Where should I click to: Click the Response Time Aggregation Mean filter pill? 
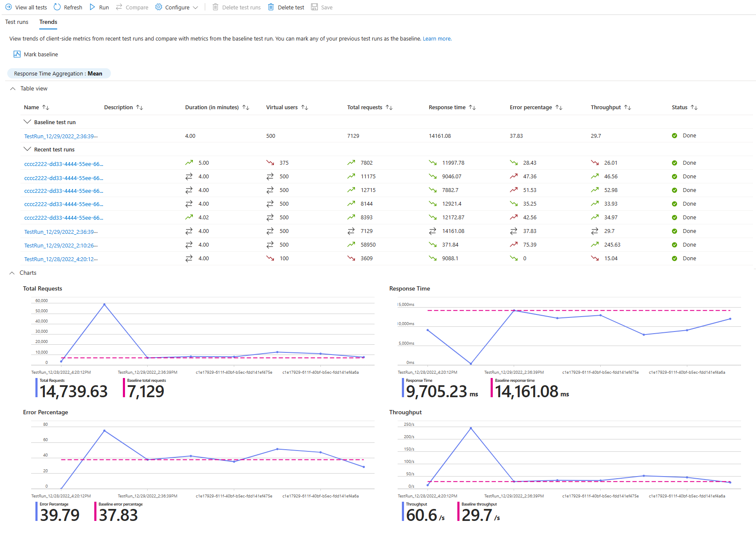[58, 73]
